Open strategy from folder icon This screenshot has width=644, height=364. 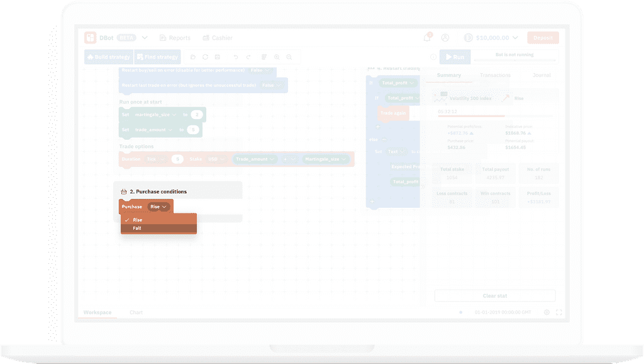pos(193,57)
